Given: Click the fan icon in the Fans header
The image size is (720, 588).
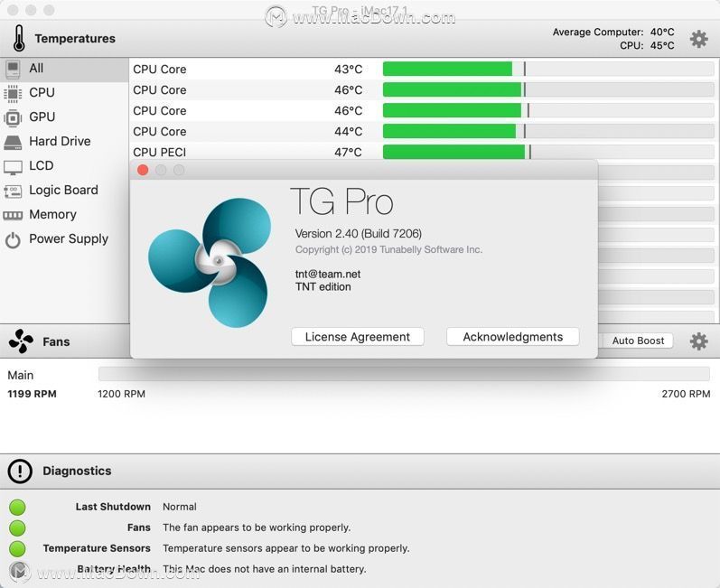Looking at the screenshot, I should pyautogui.click(x=21, y=341).
